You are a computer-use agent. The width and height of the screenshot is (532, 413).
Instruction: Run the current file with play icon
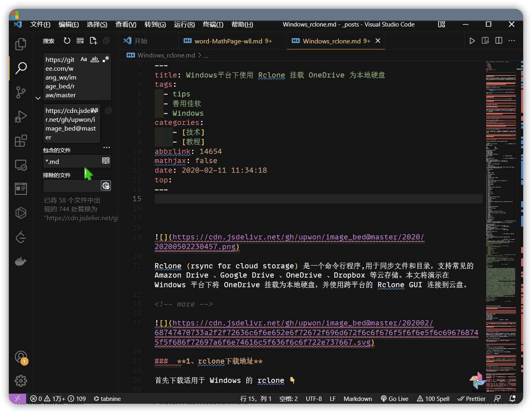(472, 41)
